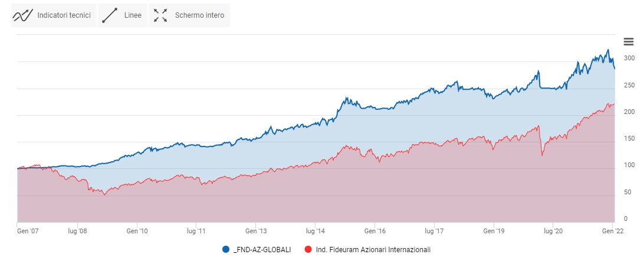Screen dimensions: 644x264
Task: Select the Gen '13 axis tick label
Action: 256,233
